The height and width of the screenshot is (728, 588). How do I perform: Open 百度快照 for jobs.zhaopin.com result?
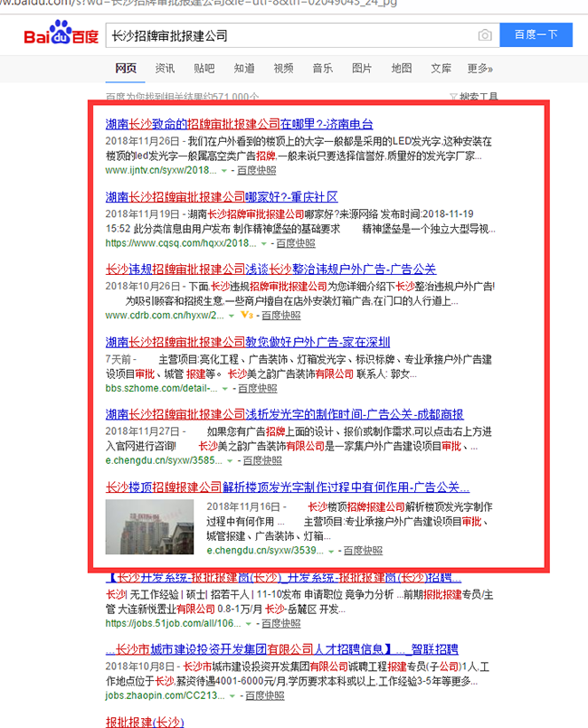click(x=265, y=696)
